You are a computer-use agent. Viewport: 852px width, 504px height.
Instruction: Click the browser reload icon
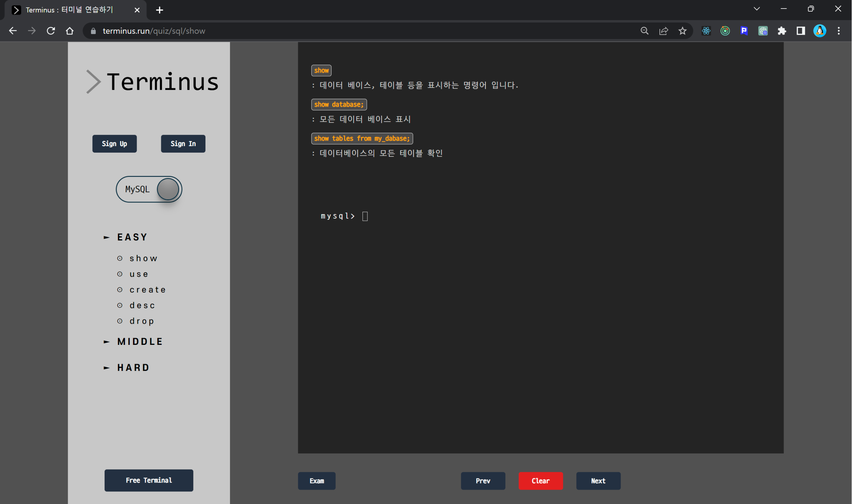(x=51, y=31)
